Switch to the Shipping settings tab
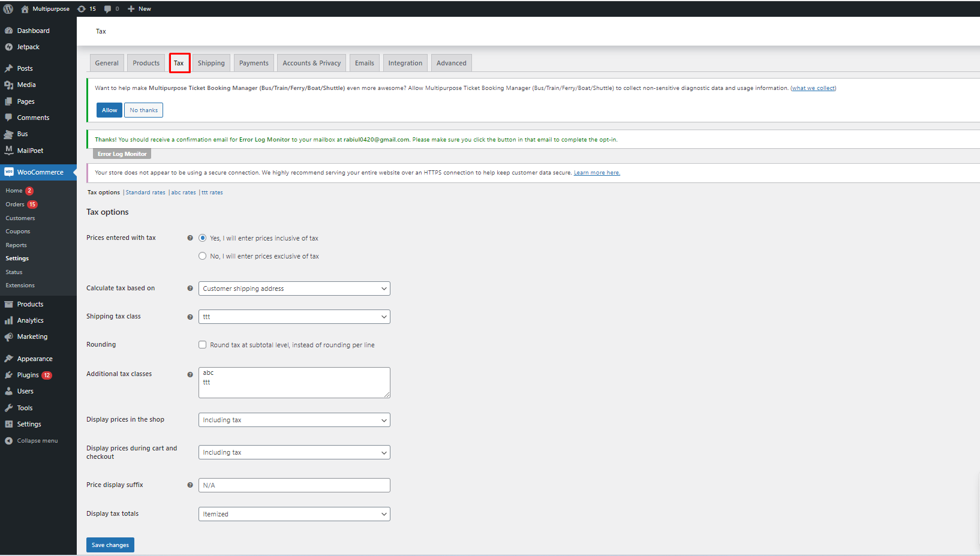 (211, 62)
